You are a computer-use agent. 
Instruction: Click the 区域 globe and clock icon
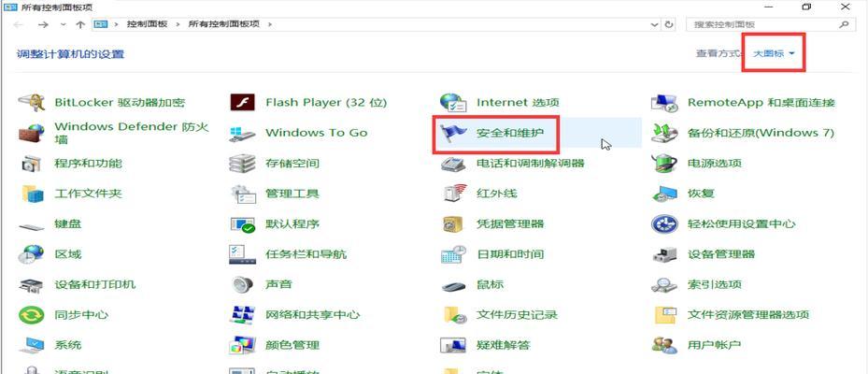31,254
